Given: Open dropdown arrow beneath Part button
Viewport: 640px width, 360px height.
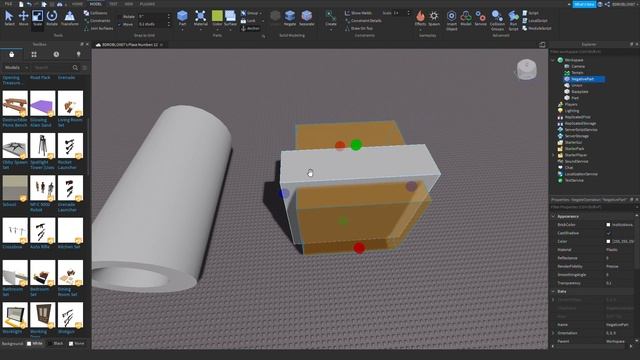Looking at the screenshot, I should (x=182, y=29).
